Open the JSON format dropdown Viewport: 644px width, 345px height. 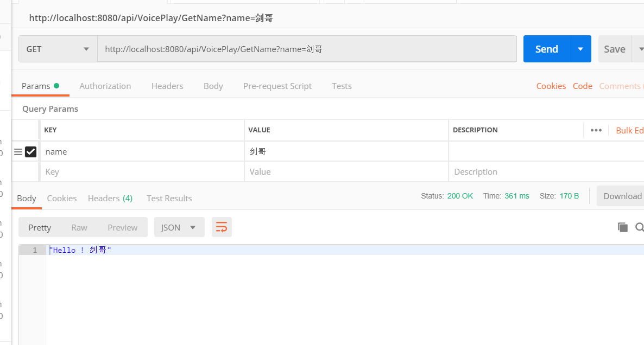[179, 227]
